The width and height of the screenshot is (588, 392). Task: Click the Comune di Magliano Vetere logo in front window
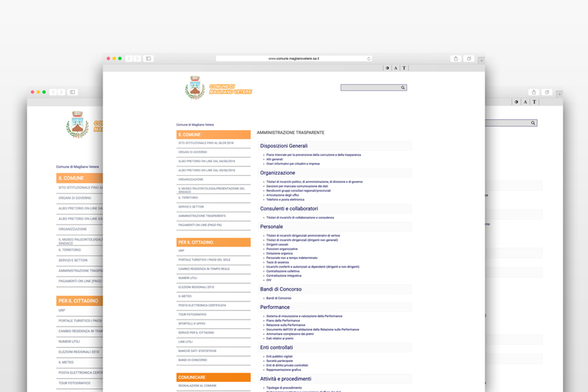[218, 88]
